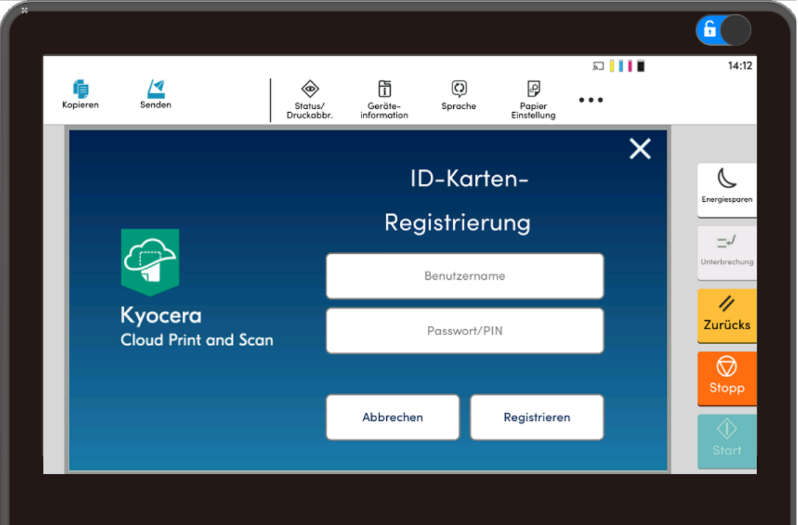Show more functions with three dots

pos(591,100)
